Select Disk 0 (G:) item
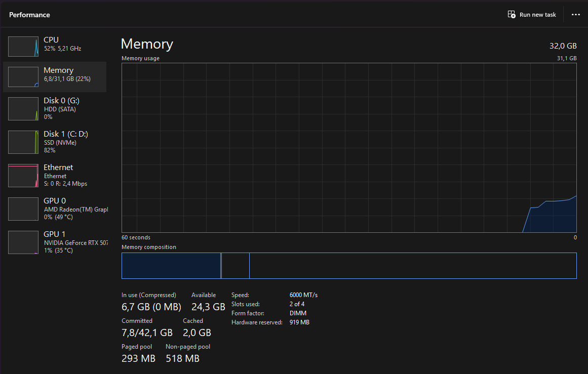The image size is (588, 374). 55,109
